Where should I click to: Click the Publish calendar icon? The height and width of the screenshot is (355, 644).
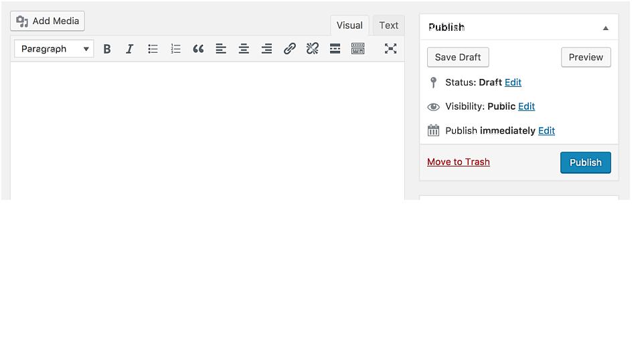(433, 130)
